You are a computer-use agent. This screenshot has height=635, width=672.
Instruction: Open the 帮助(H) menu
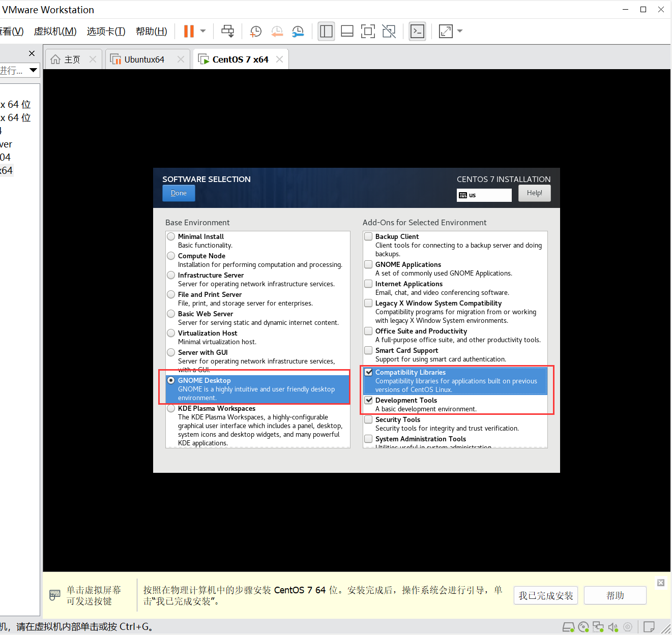(x=152, y=32)
